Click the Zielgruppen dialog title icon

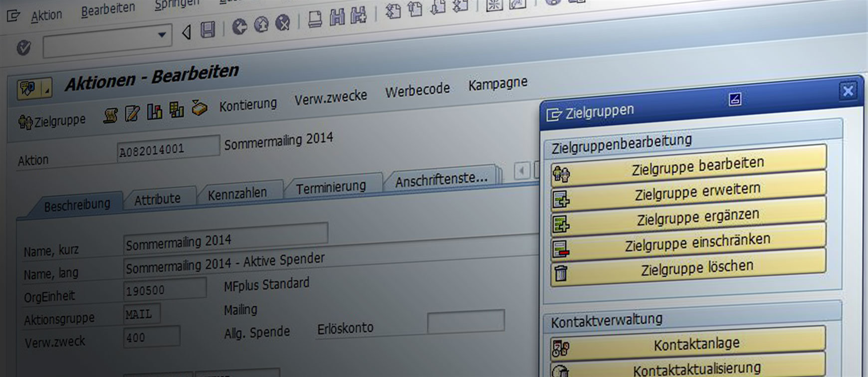point(554,115)
